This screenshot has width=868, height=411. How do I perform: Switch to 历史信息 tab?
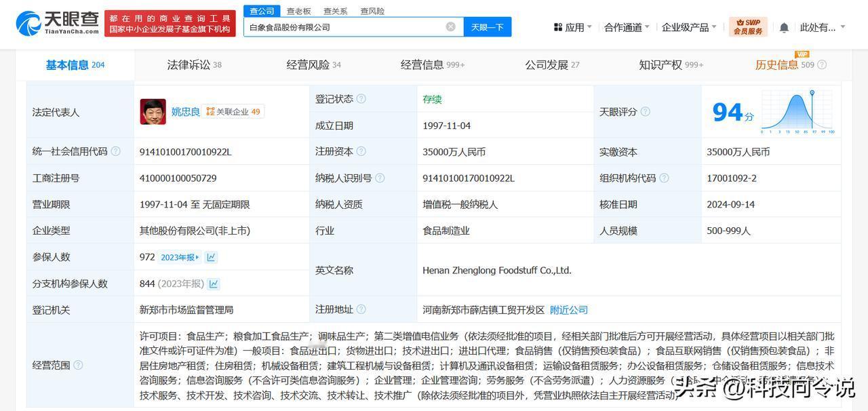784,65
